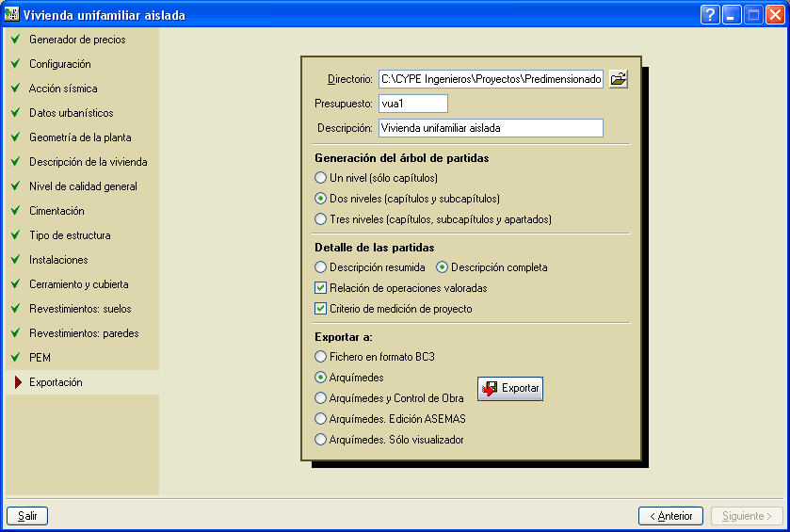Close the window with X button
This screenshot has height=532, width=790.
tap(774, 15)
